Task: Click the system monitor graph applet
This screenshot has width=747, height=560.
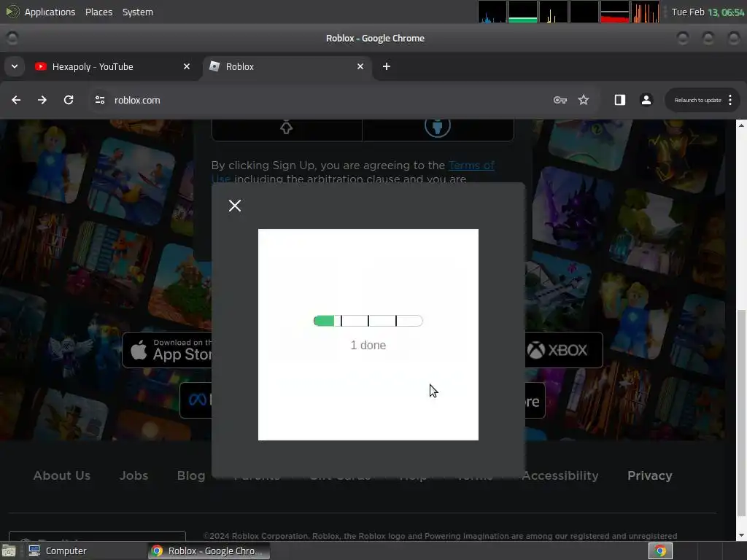Action: point(569,12)
